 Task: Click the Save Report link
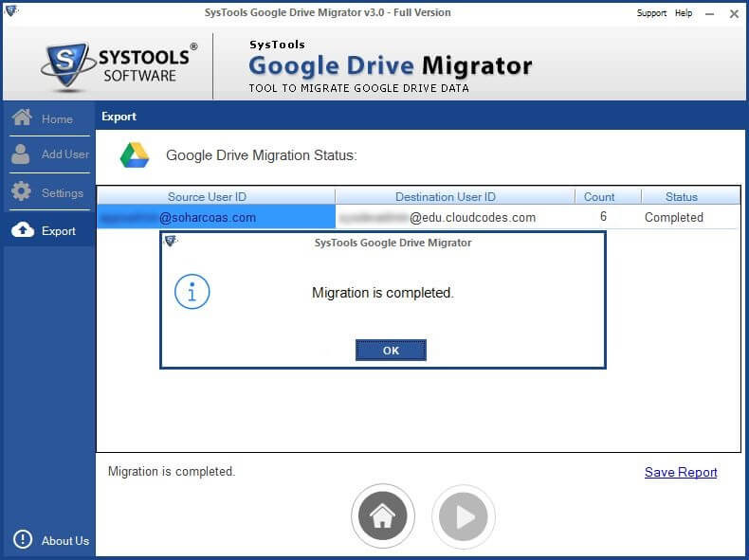click(681, 472)
